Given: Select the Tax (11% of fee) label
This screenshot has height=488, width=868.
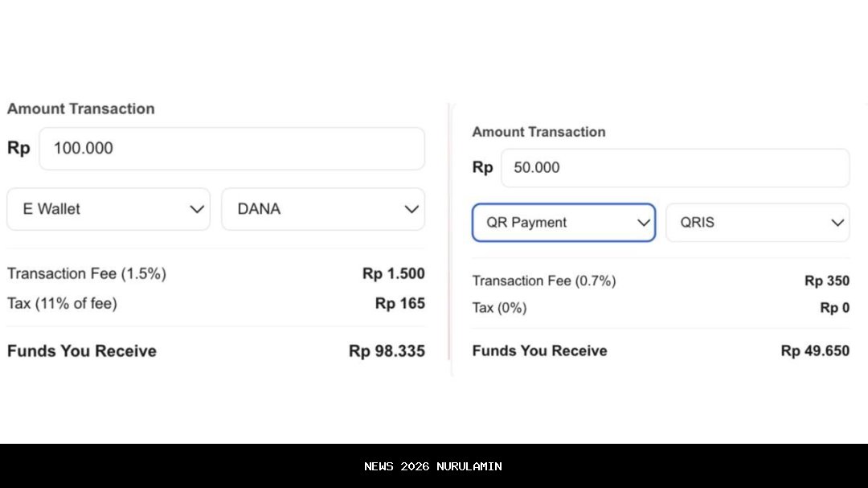Looking at the screenshot, I should (62, 304).
